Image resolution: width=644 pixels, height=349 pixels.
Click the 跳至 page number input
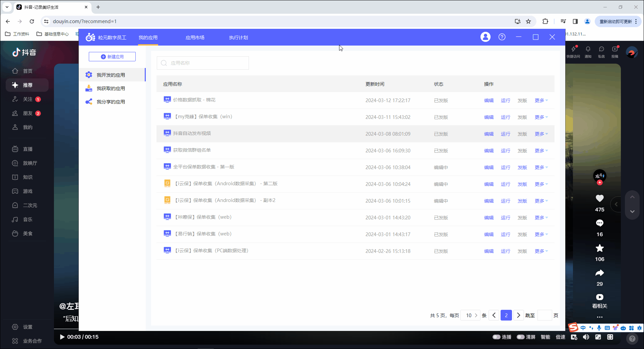coord(544,315)
